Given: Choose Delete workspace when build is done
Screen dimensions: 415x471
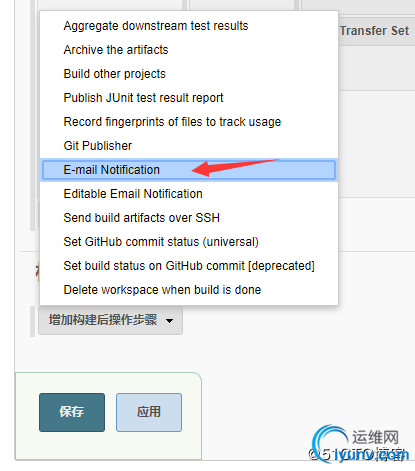Looking at the screenshot, I should (x=189, y=290).
